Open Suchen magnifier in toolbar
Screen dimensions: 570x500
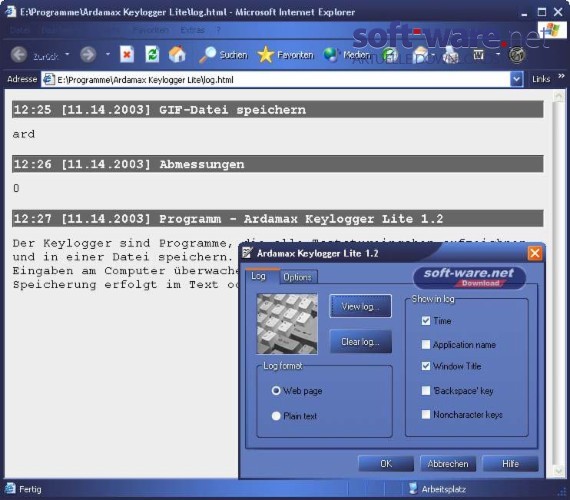coord(208,55)
